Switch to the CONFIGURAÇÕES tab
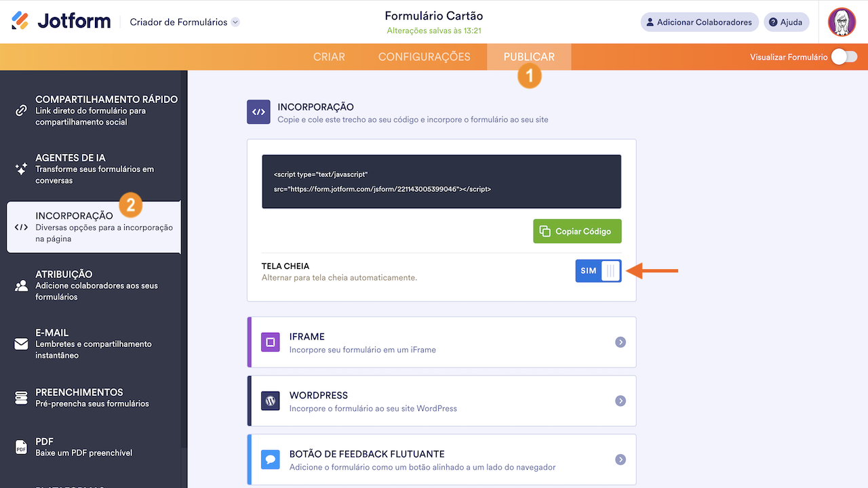Viewport: 868px width, 488px height. (424, 57)
